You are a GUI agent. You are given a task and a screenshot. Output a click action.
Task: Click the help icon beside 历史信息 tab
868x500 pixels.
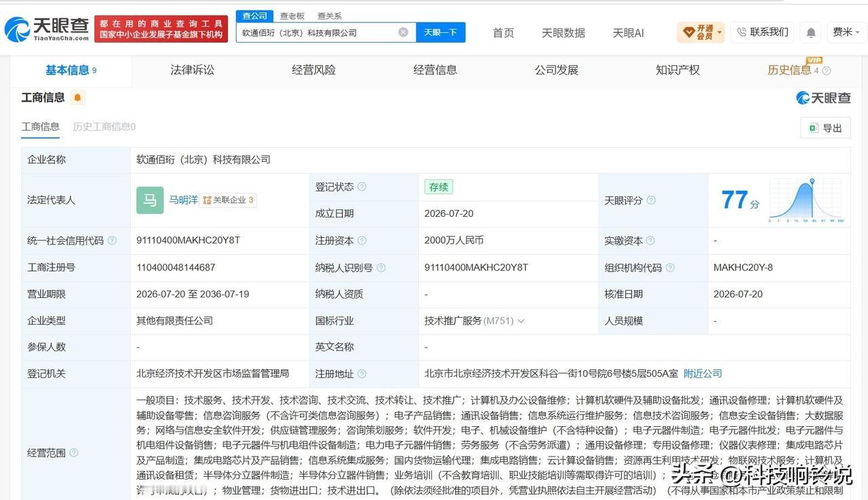pos(827,70)
